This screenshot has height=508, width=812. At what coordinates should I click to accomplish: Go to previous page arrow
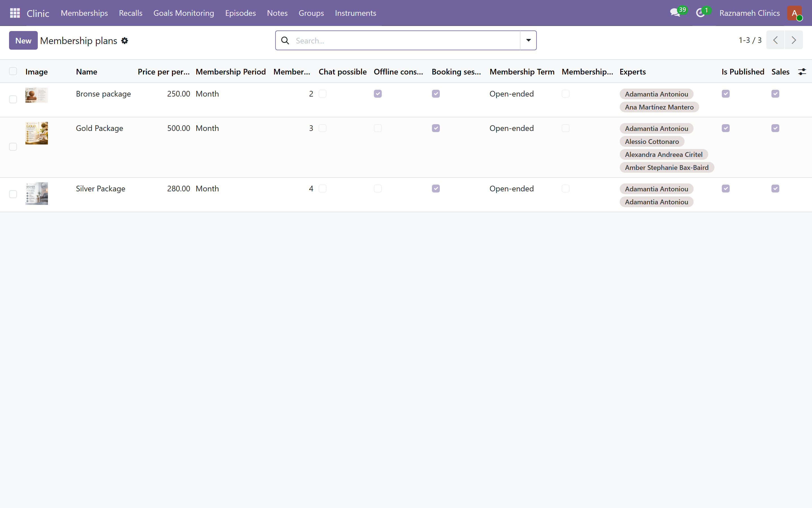click(x=775, y=40)
